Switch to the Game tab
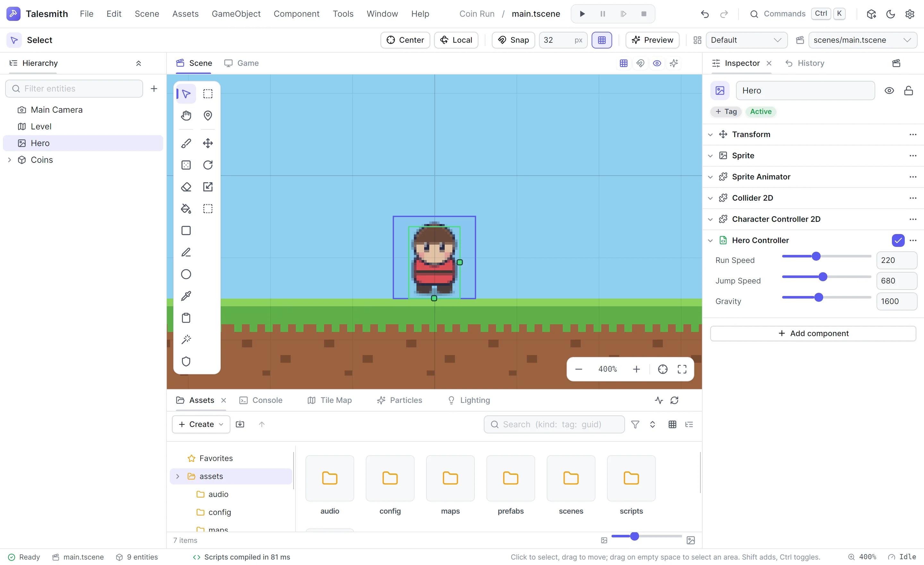Screen dimensions: 924x565 click(242, 63)
